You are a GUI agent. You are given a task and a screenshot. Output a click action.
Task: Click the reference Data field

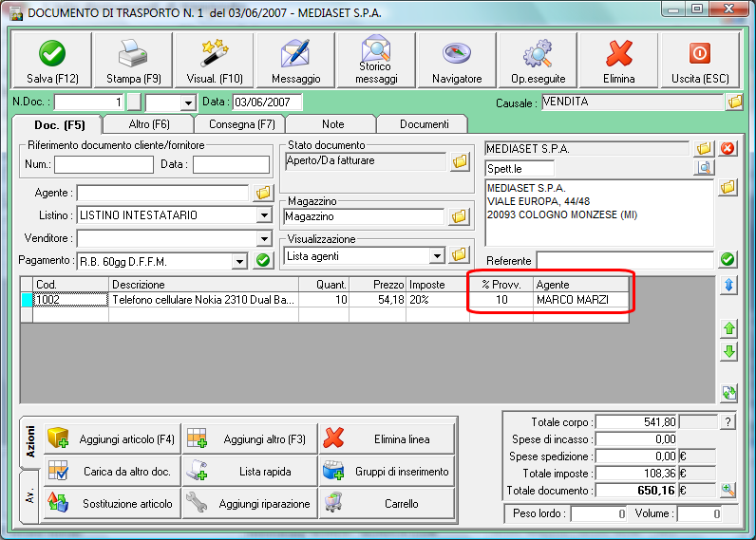231,164
